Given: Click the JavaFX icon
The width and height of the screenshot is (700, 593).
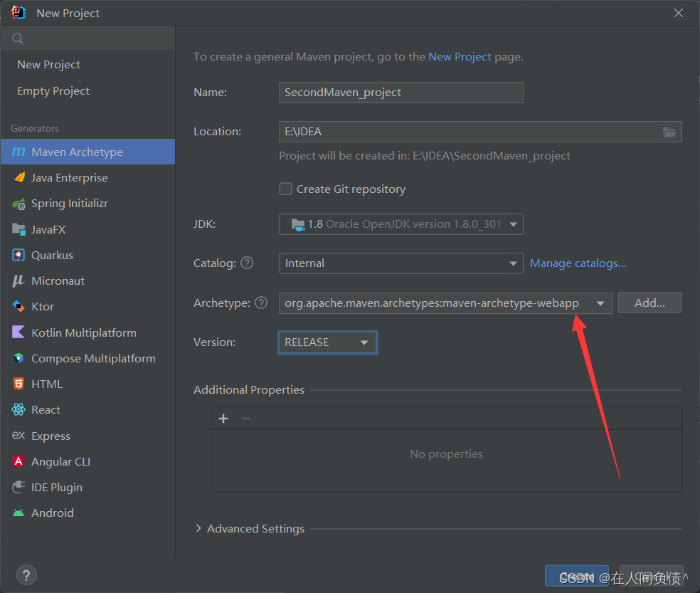Looking at the screenshot, I should [18, 229].
